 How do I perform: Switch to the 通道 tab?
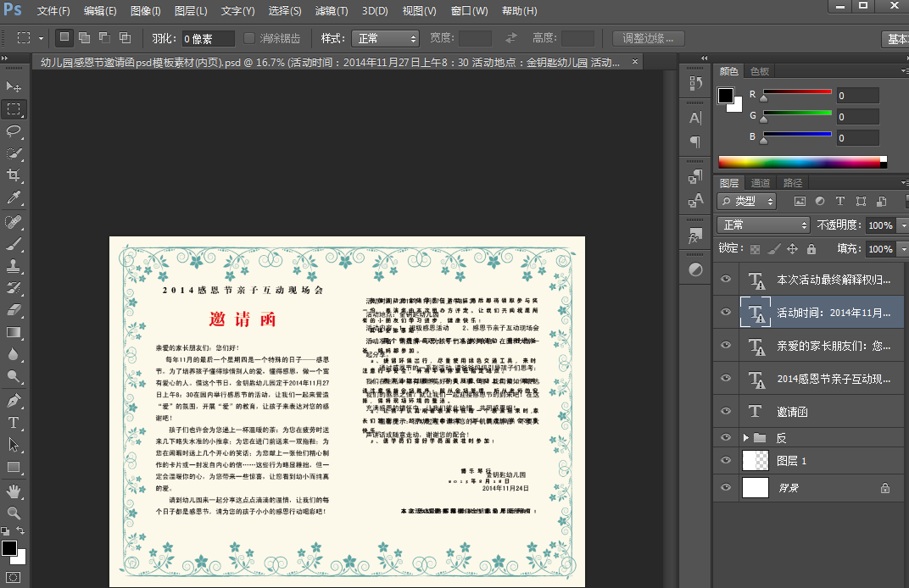[x=761, y=183]
